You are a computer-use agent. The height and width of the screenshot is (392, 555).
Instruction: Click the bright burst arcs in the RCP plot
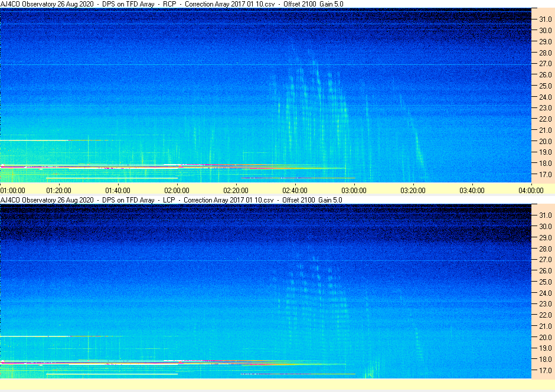coord(312,106)
